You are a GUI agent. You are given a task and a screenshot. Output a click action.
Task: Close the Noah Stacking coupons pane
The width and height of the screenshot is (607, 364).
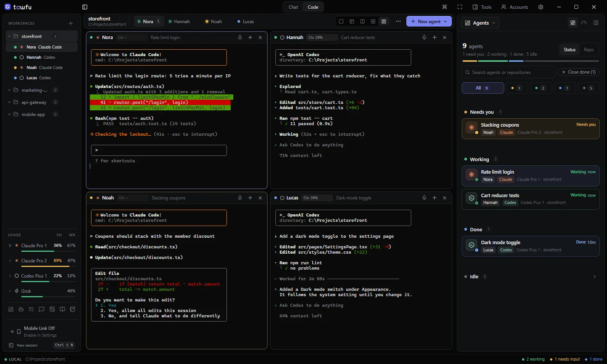click(260, 198)
